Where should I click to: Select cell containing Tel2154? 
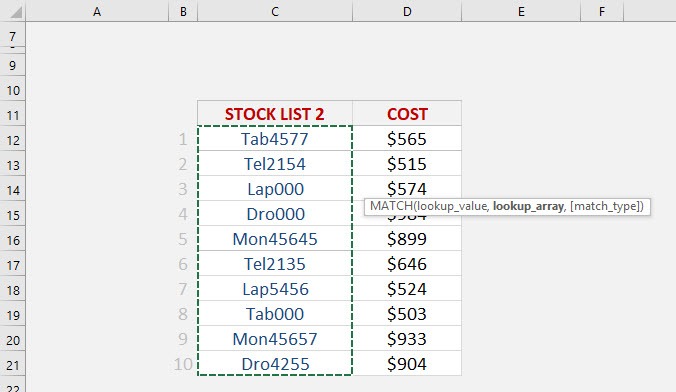click(x=275, y=163)
